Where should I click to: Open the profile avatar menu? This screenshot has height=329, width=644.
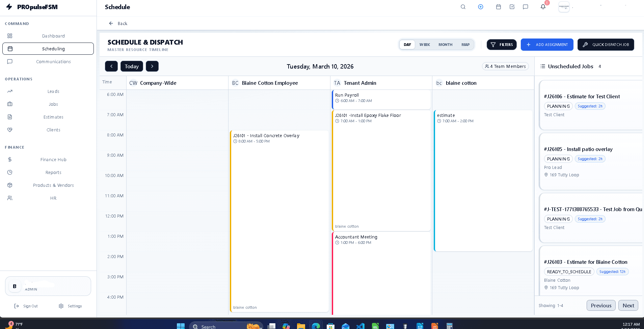coord(564,7)
